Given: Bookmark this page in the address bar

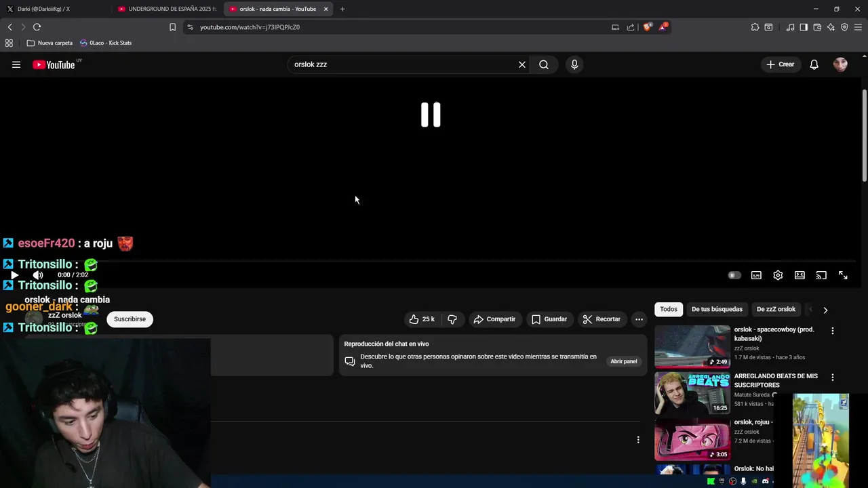Looking at the screenshot, I should point(172,27).
